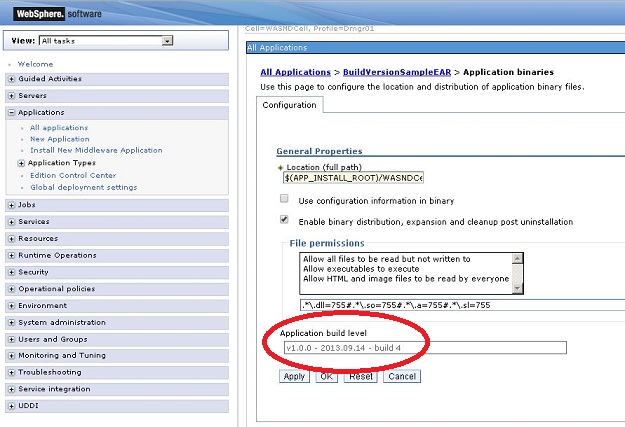Expand the Troubleshooting section
This screenshot has height=427, width=625.
pyautogui.click(x=12, y=372)
